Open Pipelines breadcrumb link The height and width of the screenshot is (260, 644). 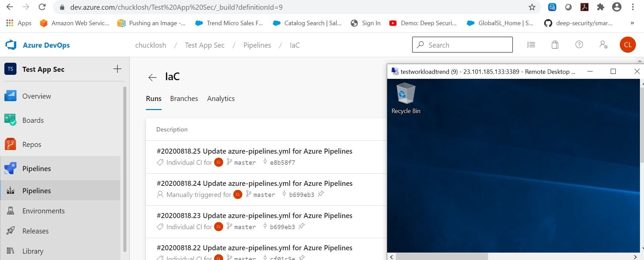(257, 45)
